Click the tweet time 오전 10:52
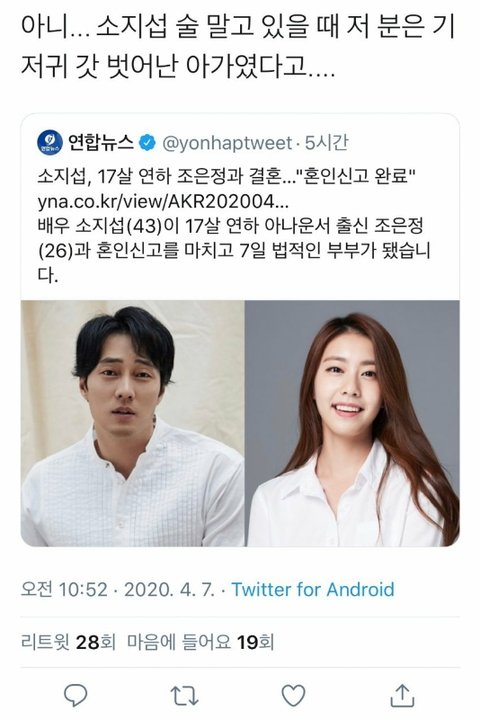Image resolution: width=480 pixels, height=719 pixels. [x=64, y=589]
